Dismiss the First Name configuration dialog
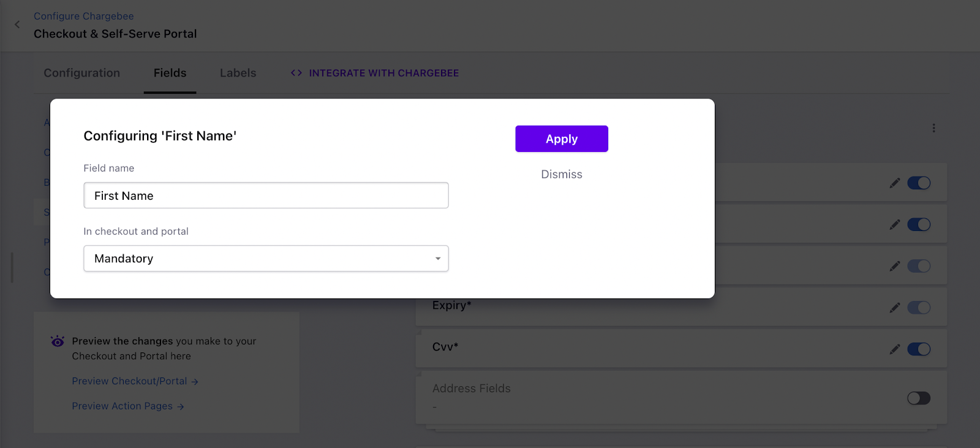Viewport: 980px width, 448px height. (562, 175)
